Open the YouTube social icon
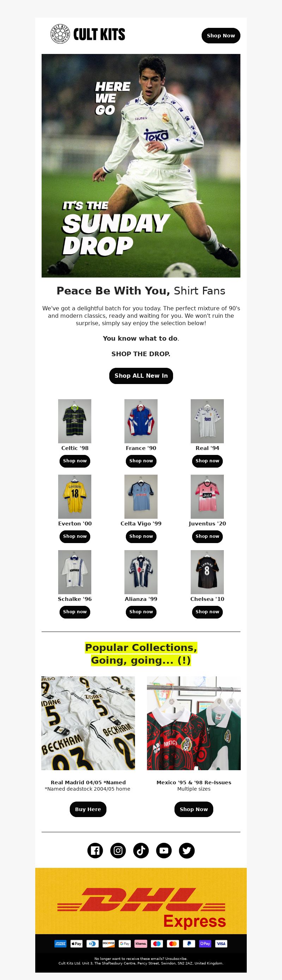The height and width of the screenshot is (980, 282). coord(164,850)
